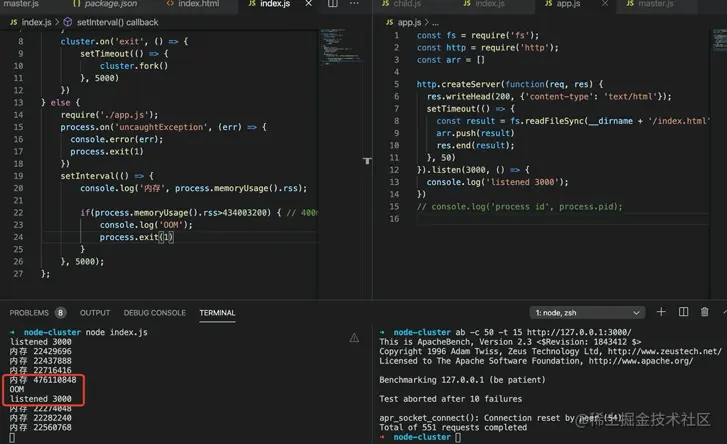Click the problems count badge 8
The image size is (727, 444).
pos(60,313)
